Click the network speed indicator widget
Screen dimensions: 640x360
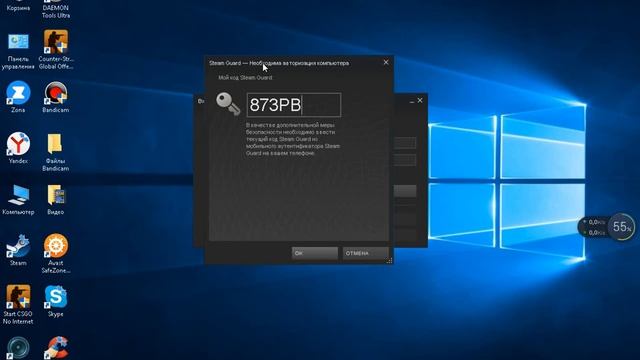pyautogui.click(x=593, y=227)
